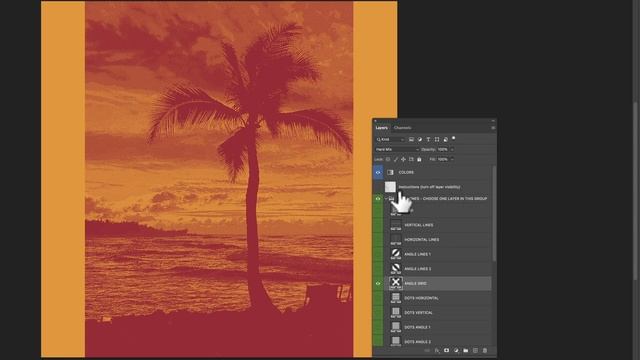
Task: Click the Opacity percentage field
Action: tap(442, 149)
